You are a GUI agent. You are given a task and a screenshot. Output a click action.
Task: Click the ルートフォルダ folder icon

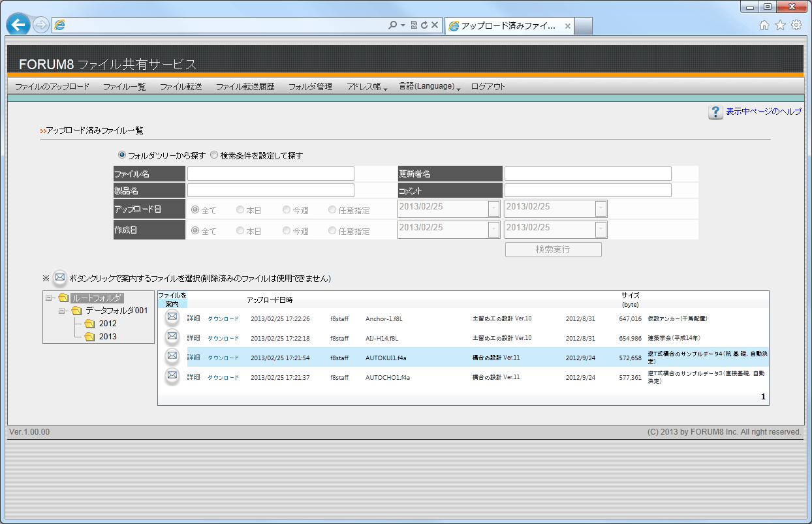(63, 298)
